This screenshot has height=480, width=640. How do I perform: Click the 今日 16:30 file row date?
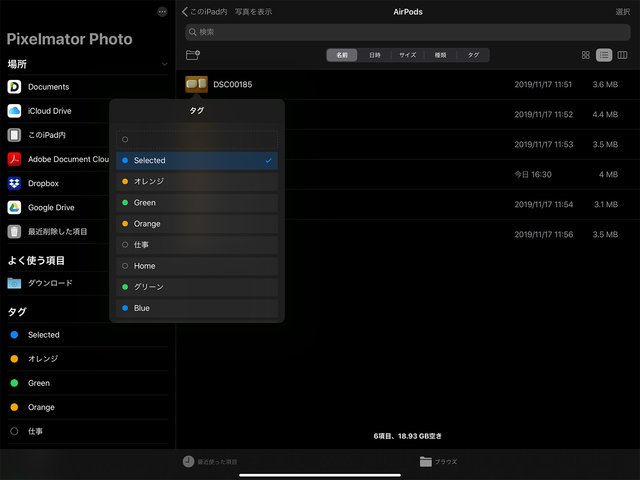[533, 174]
